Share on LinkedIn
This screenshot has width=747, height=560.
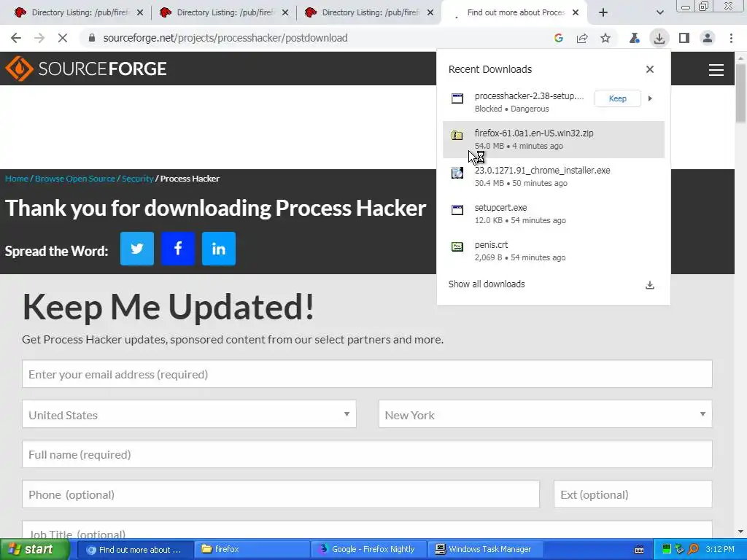[219, 249]
